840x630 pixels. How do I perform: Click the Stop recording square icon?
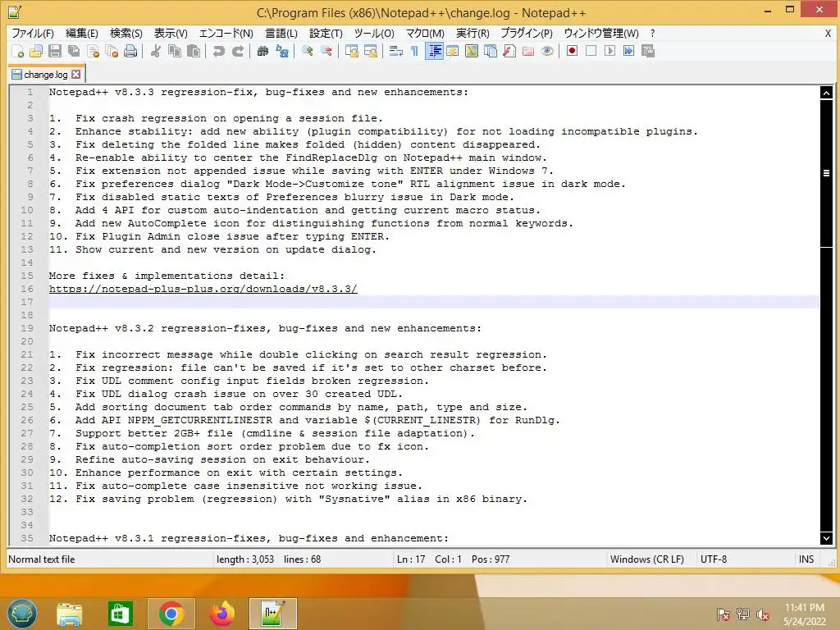coord(591,51)
